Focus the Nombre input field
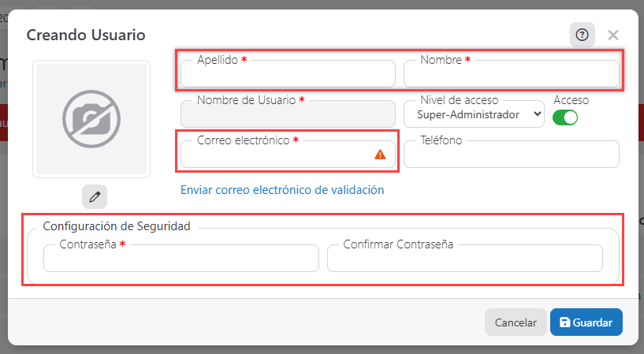The width and height of the screenshot is (644, 354). coord(511,75)
